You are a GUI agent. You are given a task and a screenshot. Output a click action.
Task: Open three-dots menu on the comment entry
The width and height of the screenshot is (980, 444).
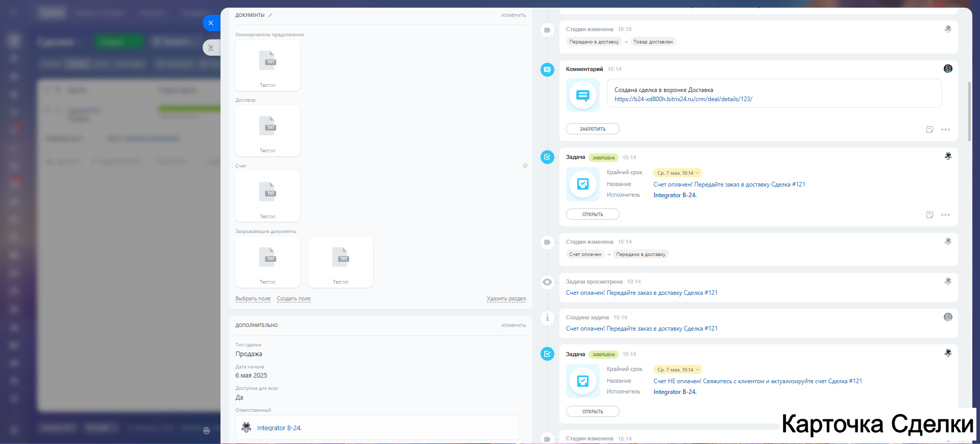(x=945, y=130)
